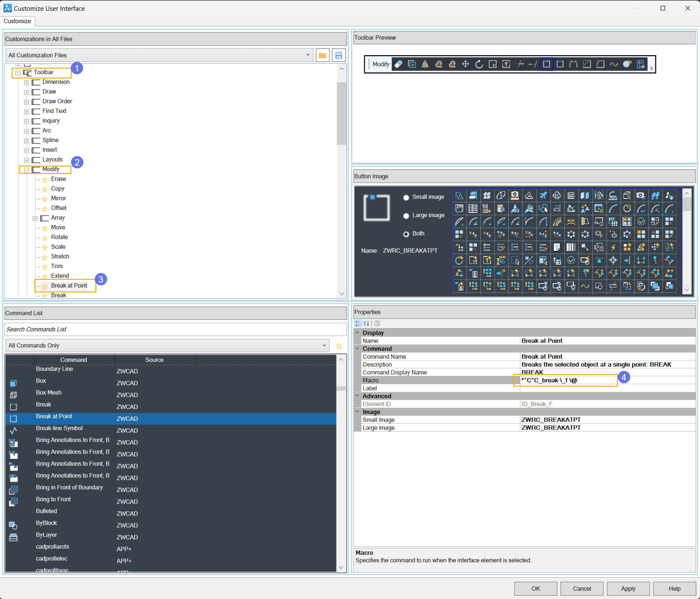The height and width of the screenshot is (599, 700).
Task: Select Break at Point in the tree
Action: (69, 286)
